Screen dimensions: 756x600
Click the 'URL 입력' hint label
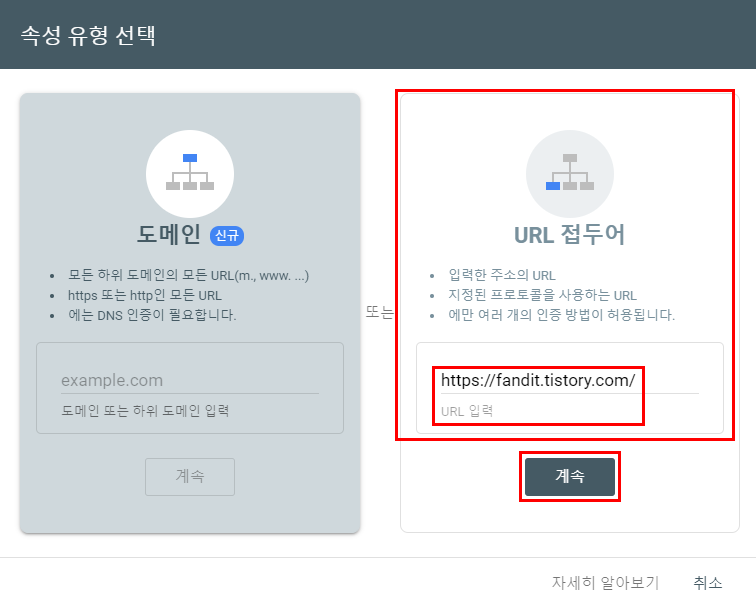pos(467,411)
